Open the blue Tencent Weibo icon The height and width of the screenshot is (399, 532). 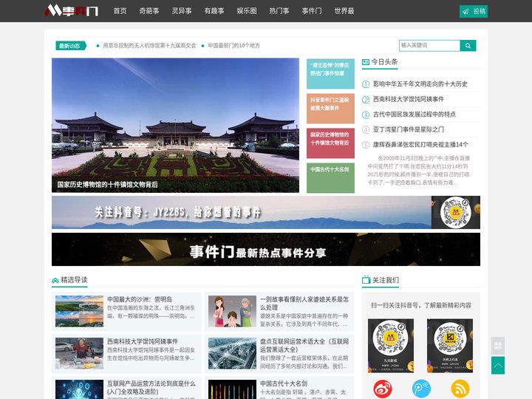[x=421, y=389]
